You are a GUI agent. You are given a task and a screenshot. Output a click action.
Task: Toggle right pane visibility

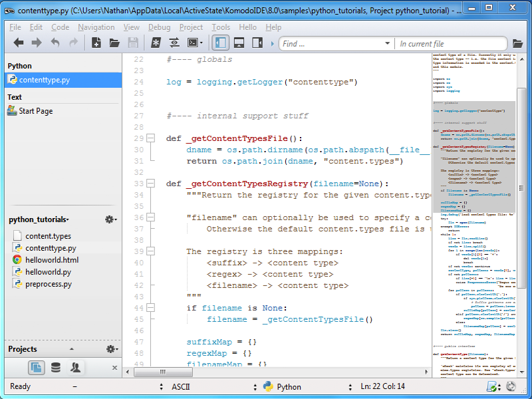256,43
